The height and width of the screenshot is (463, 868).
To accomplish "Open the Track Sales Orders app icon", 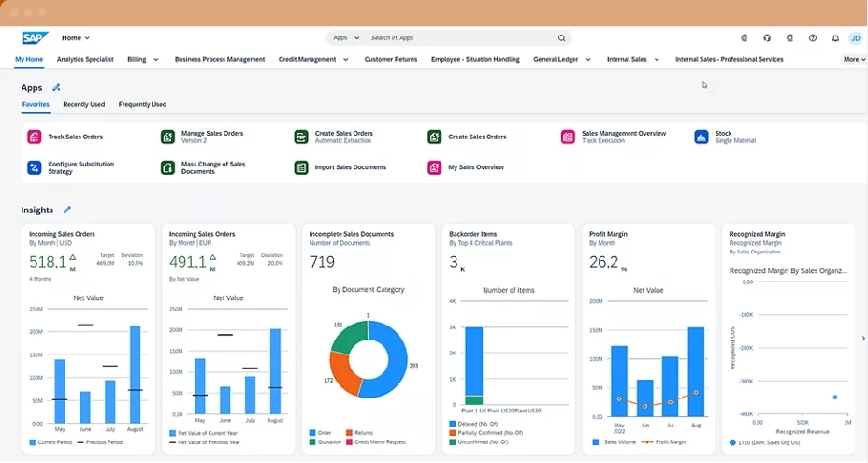I will (34, 137).
